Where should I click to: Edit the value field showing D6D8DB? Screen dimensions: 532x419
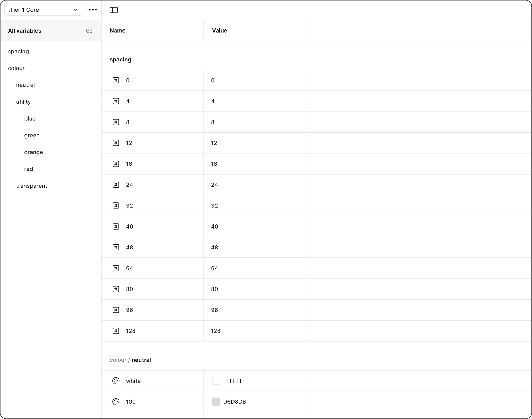[x=234, y=402]
